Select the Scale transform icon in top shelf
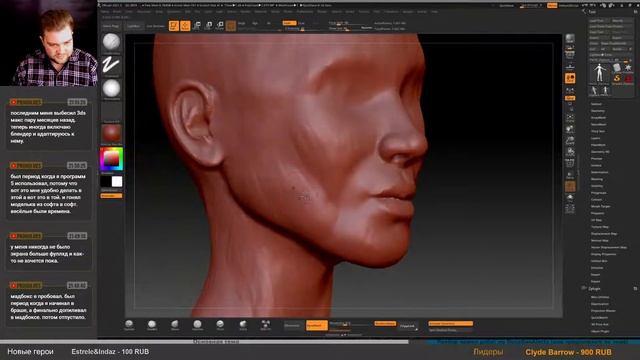 pos(208,26)
